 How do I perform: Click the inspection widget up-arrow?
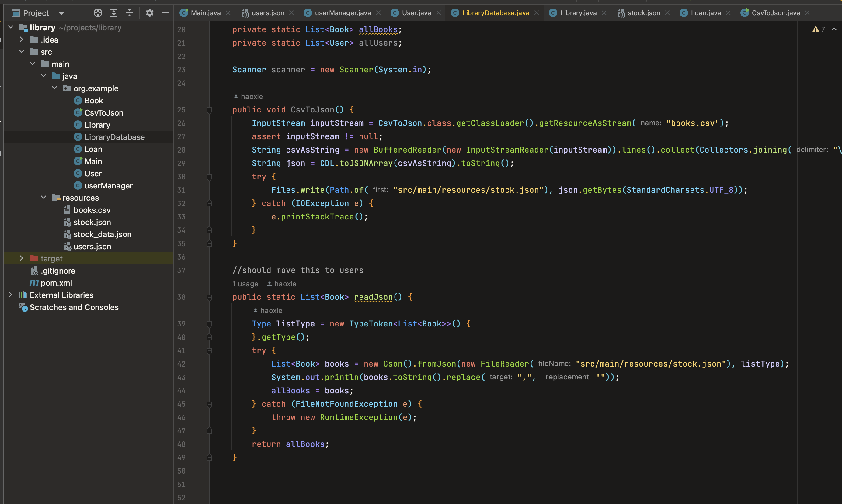point(834,29)
